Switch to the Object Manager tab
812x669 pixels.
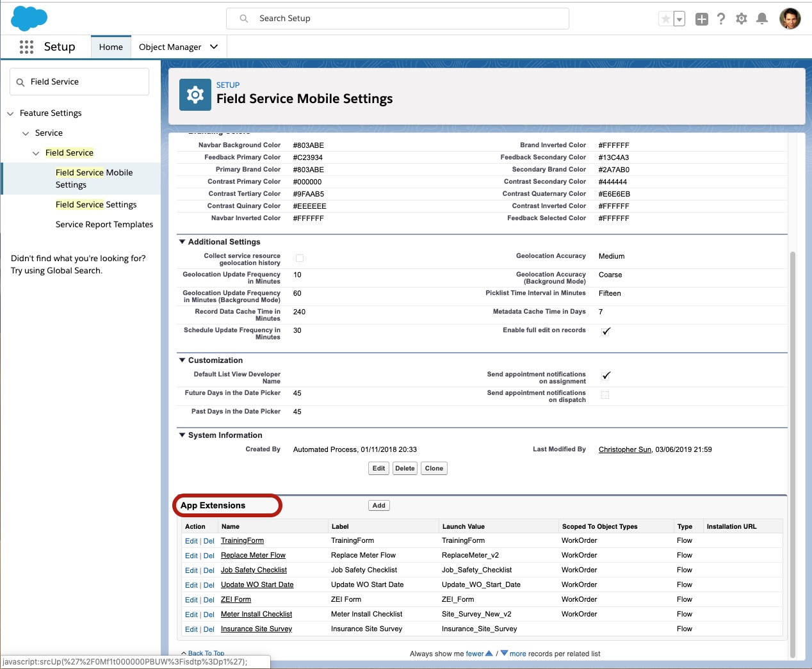point(170,47)
